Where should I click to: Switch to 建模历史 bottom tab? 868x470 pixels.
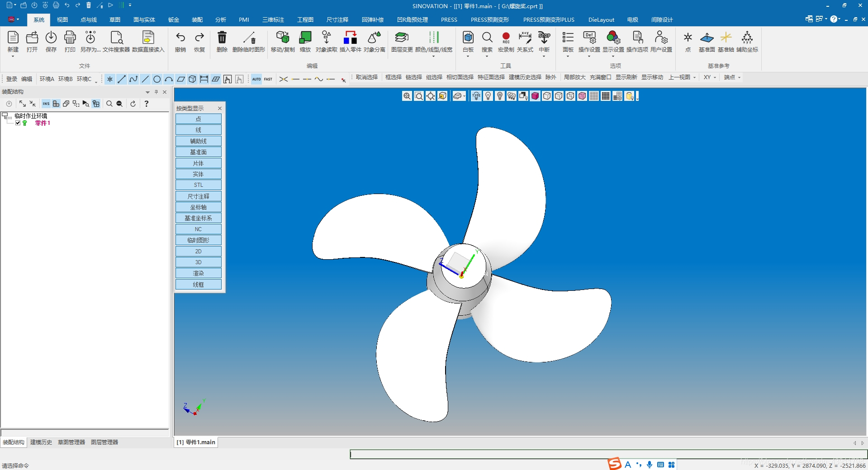point(41,442)
